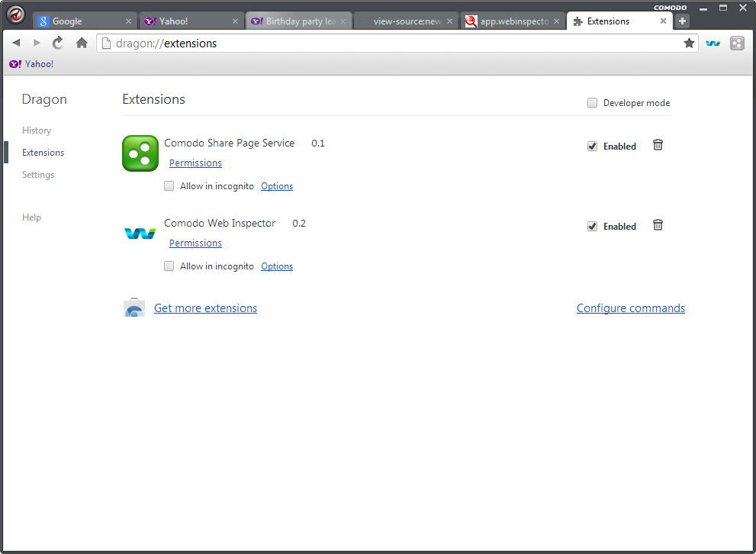The width and height of the screenshot is (756, 554).
Task: Click the Get more extensions webstore icon
Action: tap(134, 307)
